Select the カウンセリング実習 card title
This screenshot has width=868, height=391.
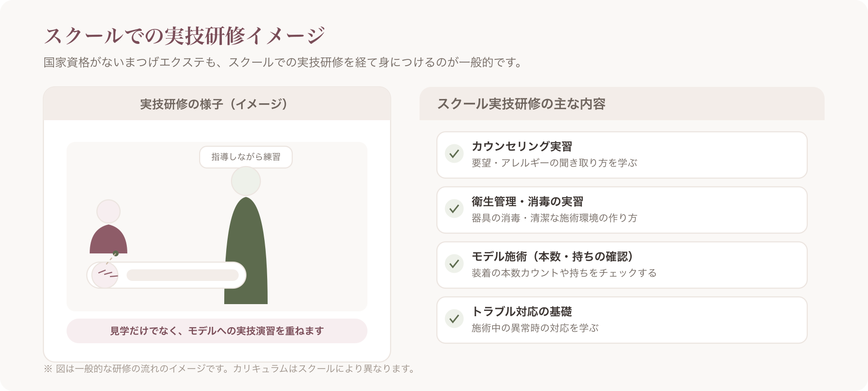click(522, 146)
